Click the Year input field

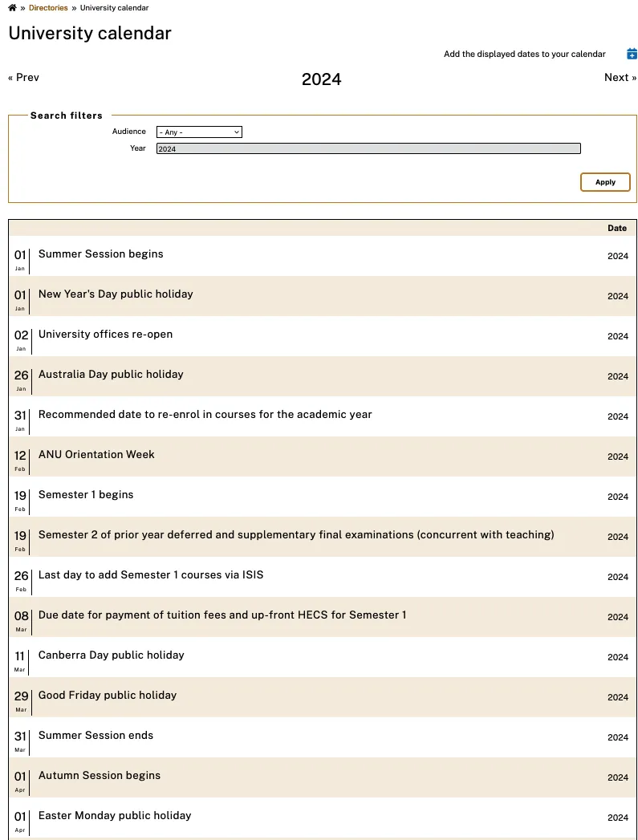[368, 148]
